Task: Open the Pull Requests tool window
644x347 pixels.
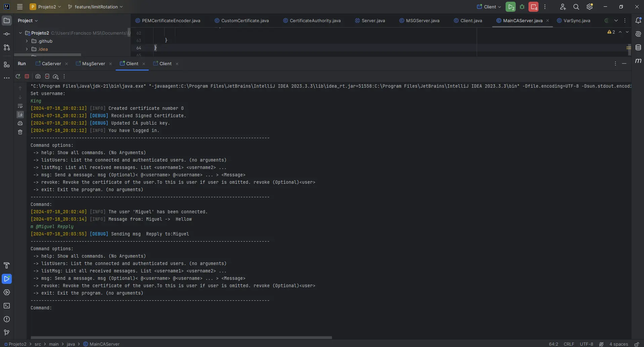Action: coord(7,47)
